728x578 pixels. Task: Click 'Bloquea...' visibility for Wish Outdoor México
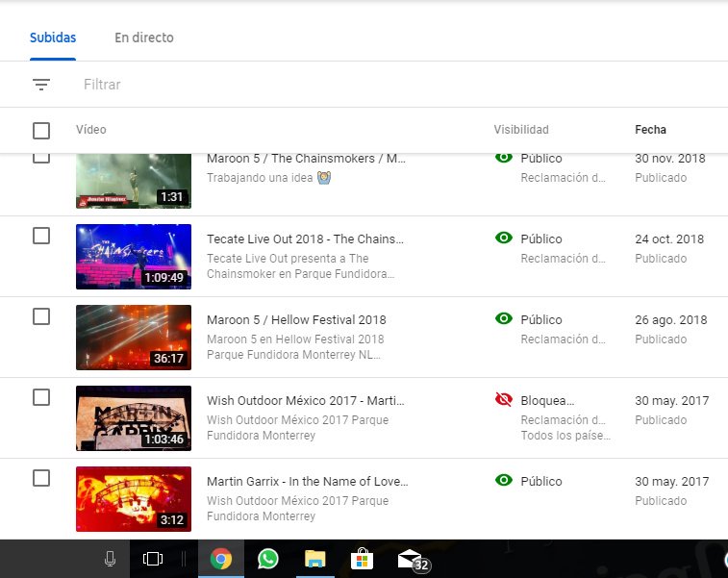tap(547, 401)
